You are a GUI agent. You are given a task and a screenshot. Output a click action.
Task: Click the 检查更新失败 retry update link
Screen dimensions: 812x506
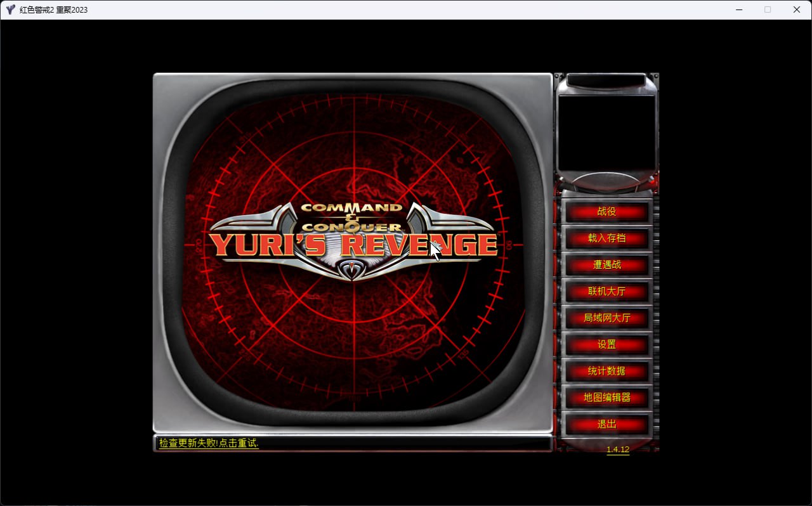(x=209, y=443)
